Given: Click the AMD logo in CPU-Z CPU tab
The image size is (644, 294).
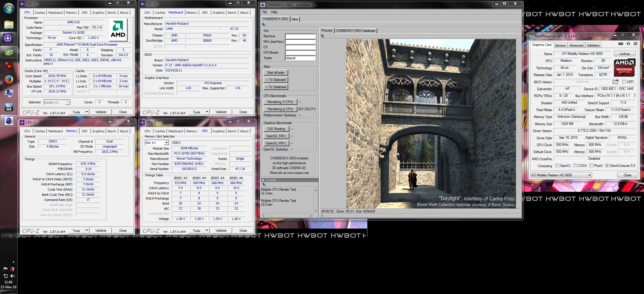Looking at the screenshot, I should point(118,30).
